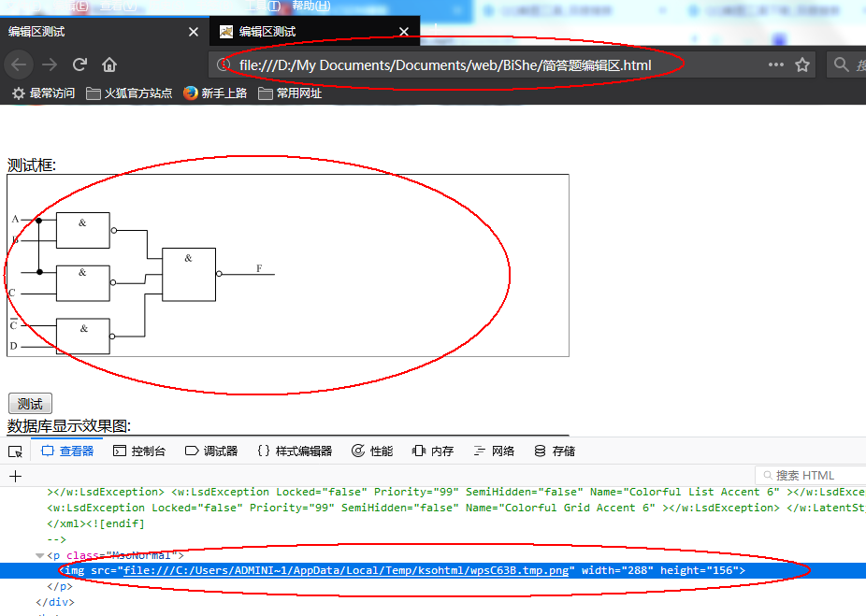Reload the current page

[x=79, y=64]
